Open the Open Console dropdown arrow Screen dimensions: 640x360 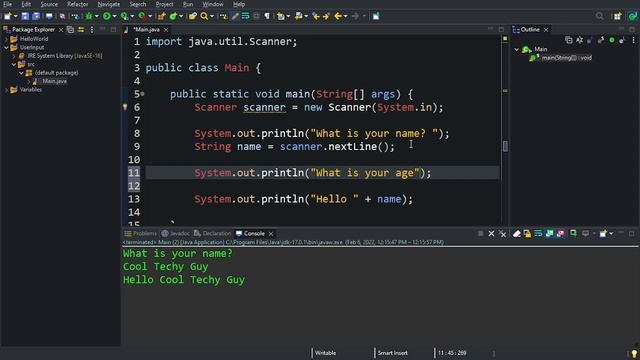tap(611, 234)
